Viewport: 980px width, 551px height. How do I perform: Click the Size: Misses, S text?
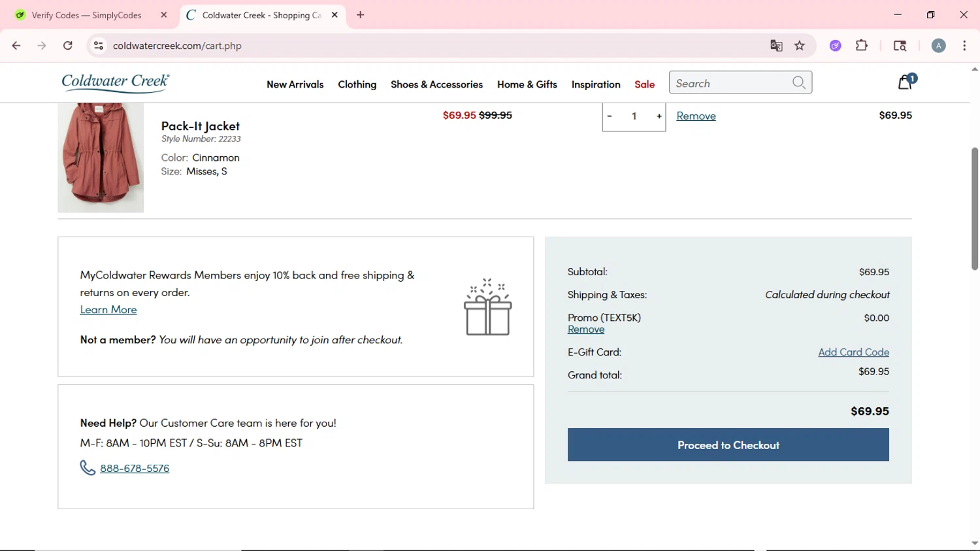(194, 171)
